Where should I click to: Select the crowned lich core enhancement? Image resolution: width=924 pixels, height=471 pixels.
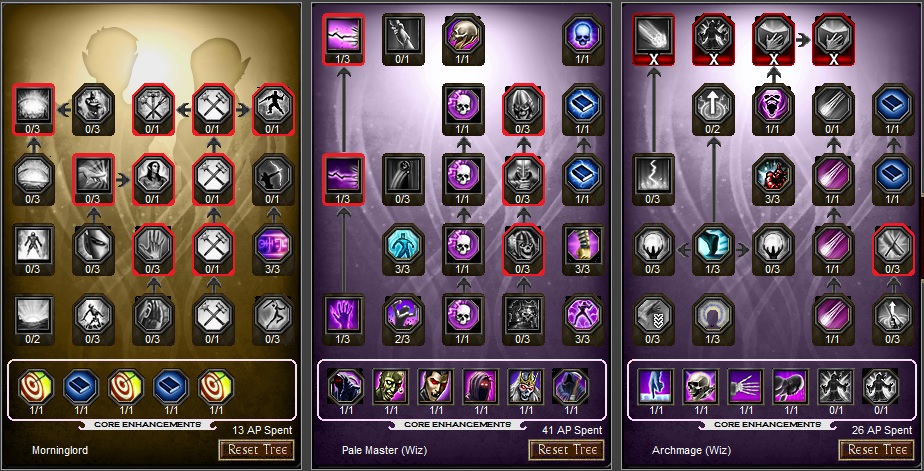point(526,386)
